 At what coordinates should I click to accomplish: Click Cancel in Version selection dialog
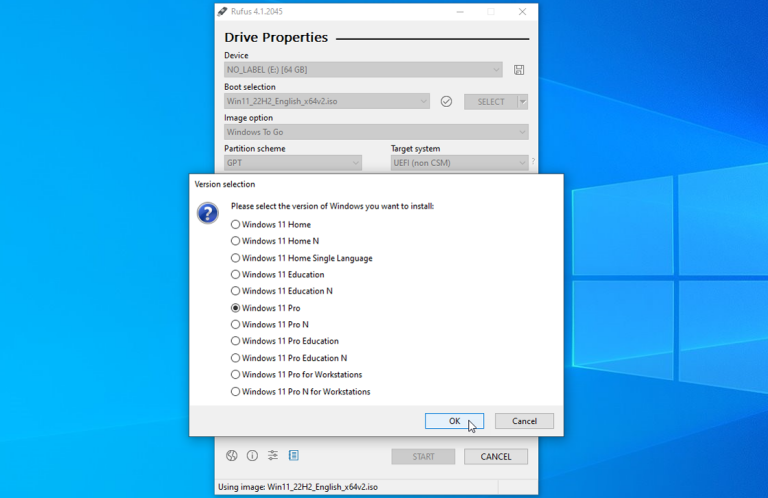(x=524, y=421)
